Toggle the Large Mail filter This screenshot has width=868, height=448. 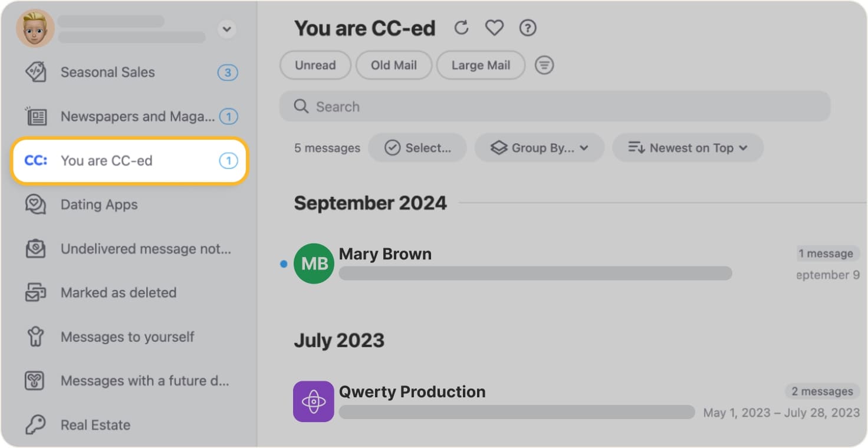(480, 65)
